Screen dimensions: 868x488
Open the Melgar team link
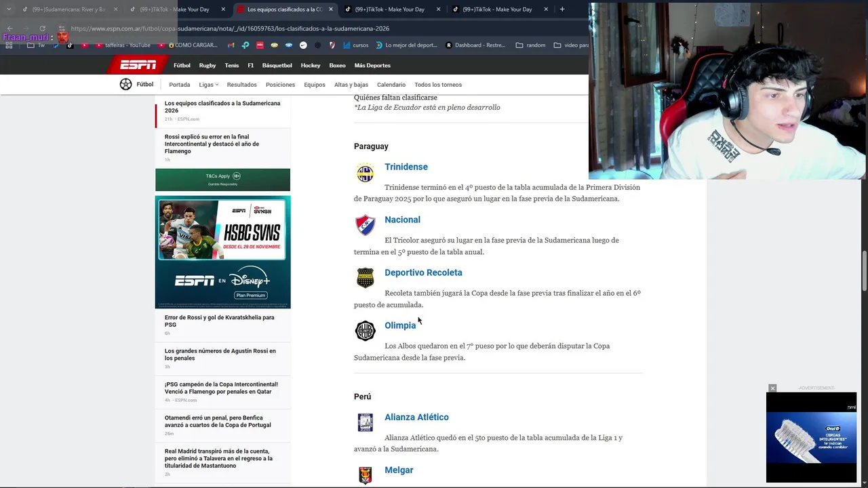click(399, 470)
